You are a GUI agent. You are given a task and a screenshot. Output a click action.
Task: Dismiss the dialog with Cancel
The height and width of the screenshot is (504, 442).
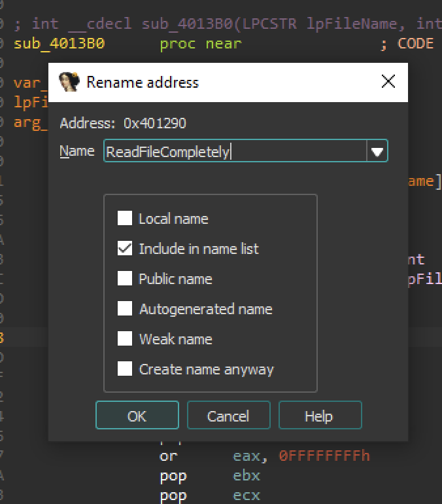(x=229, y=415)
